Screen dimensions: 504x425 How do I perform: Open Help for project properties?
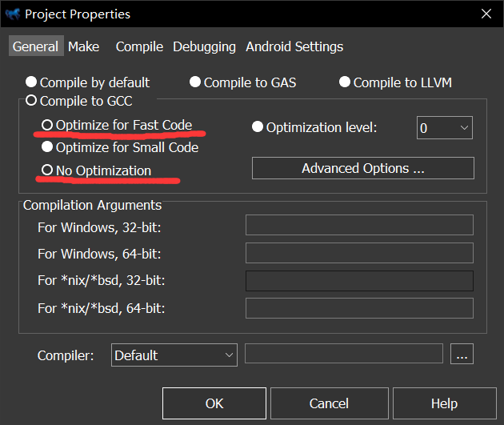(x=445, y=403)
